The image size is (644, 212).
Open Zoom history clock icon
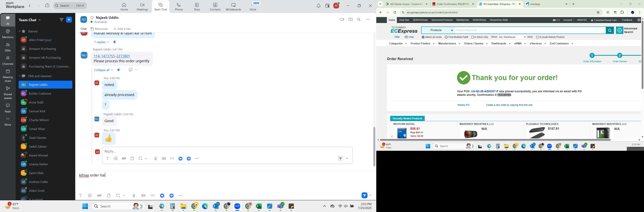(x=47, y=5)
